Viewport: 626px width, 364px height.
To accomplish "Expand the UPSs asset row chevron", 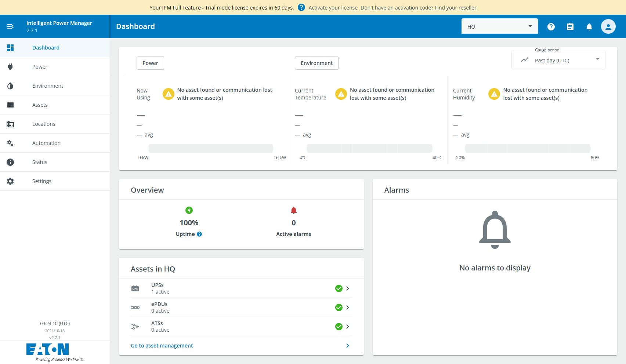I will click(347, 288).
